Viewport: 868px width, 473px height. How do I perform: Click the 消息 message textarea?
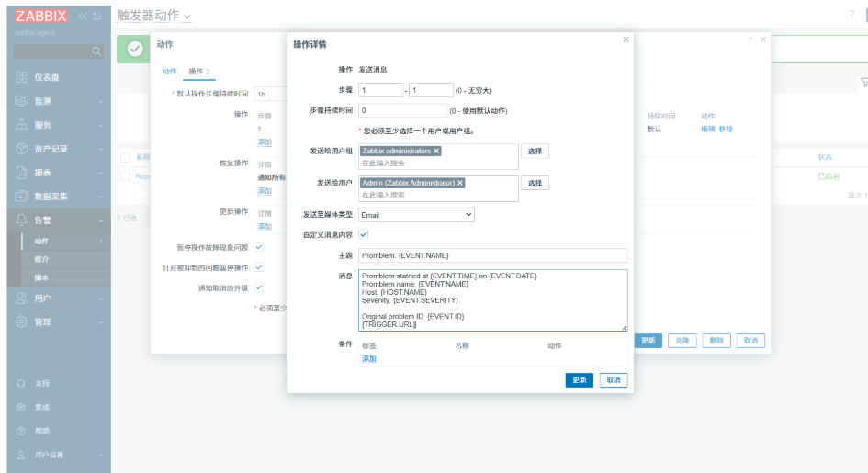pos(492,300)
